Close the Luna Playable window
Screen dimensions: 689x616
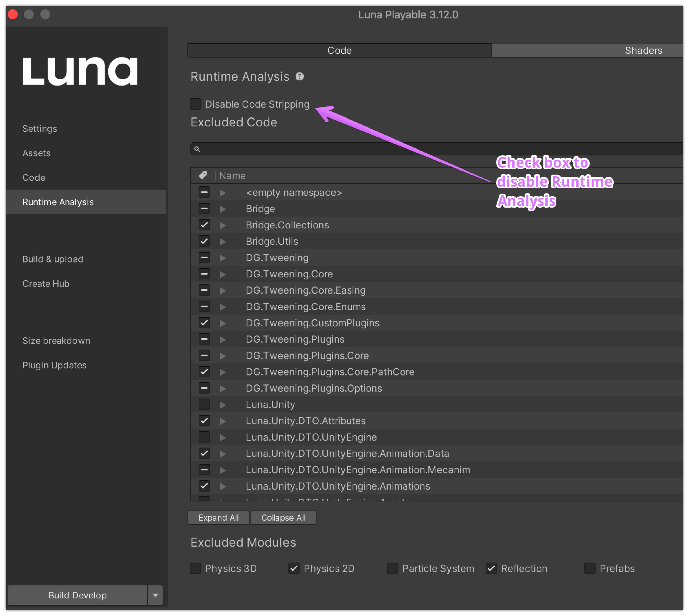(x=13, y=14)
